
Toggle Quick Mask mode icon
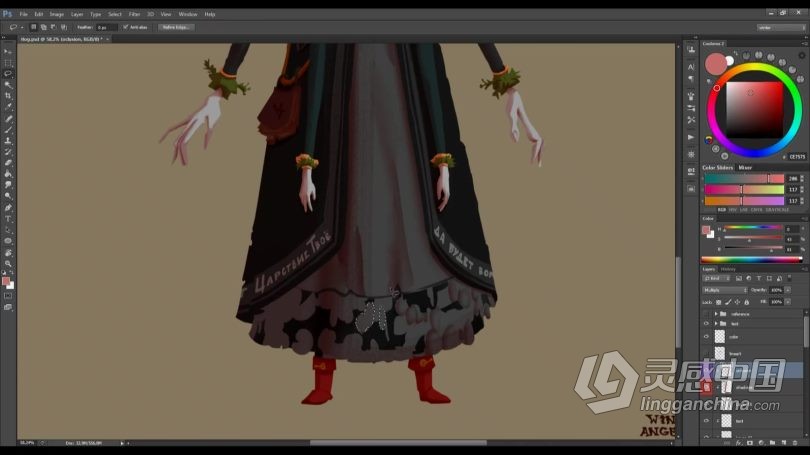coord(8,296)
